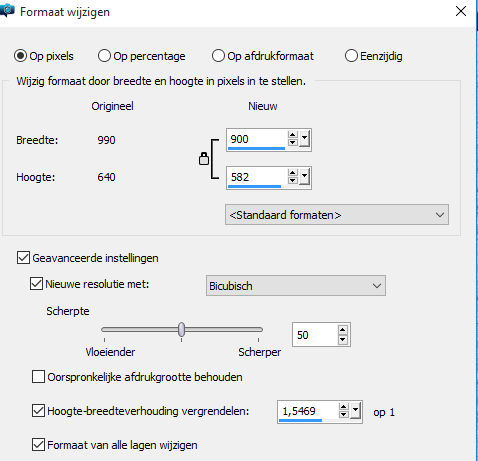Increase the width with the up arrow
The image size is (478, 461).
coord(293,135)
